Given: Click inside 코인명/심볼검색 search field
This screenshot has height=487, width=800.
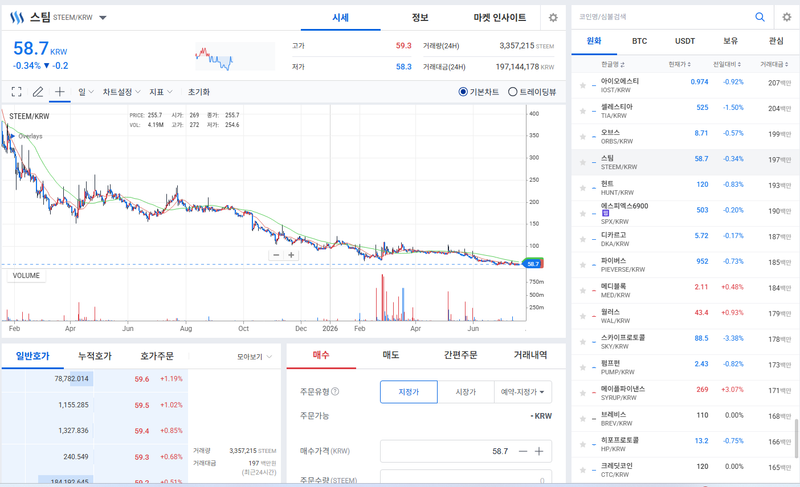Looking at the screenshot, I should 663,17.
